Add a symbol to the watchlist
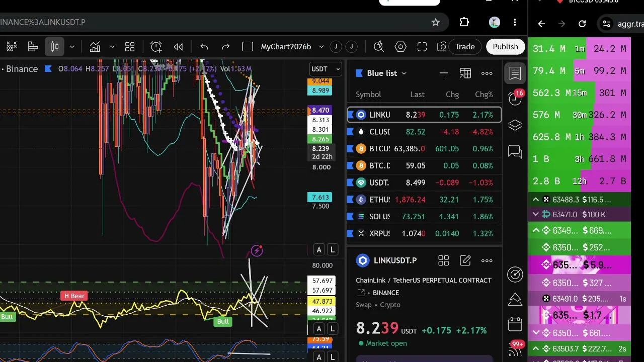644x362 pixels. click(444, 73)
